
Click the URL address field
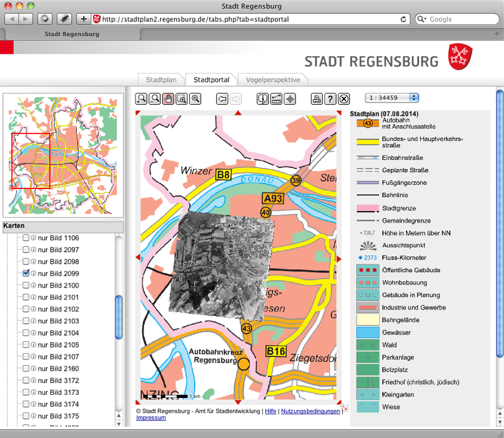[250, 19]
